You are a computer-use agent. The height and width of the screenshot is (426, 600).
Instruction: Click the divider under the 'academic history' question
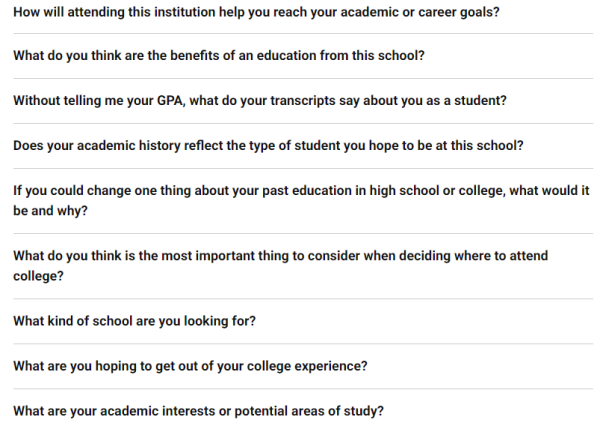pyautogui.click(x=303, y=168)
